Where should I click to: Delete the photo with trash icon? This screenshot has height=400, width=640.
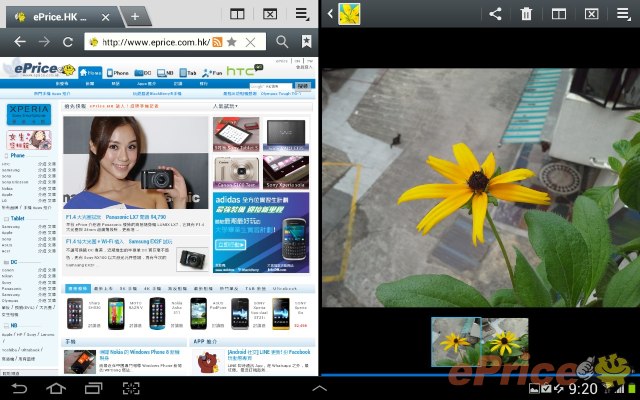[527, 14]
